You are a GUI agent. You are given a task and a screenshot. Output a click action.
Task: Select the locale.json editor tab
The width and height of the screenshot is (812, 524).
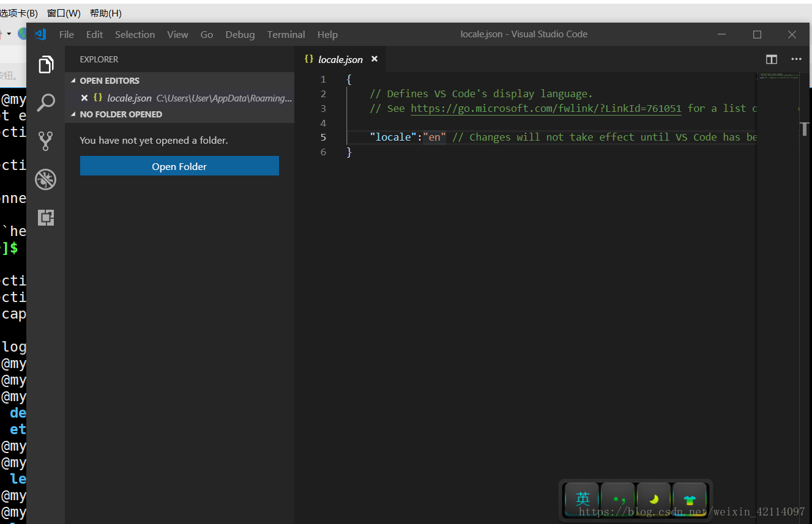coord(340,59)
